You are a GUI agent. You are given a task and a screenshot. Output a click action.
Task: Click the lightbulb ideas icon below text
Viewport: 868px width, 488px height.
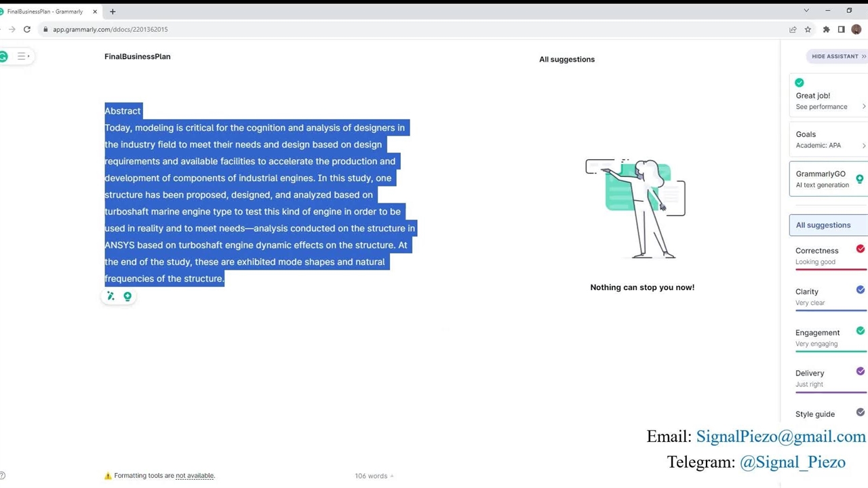click(127, 296)
